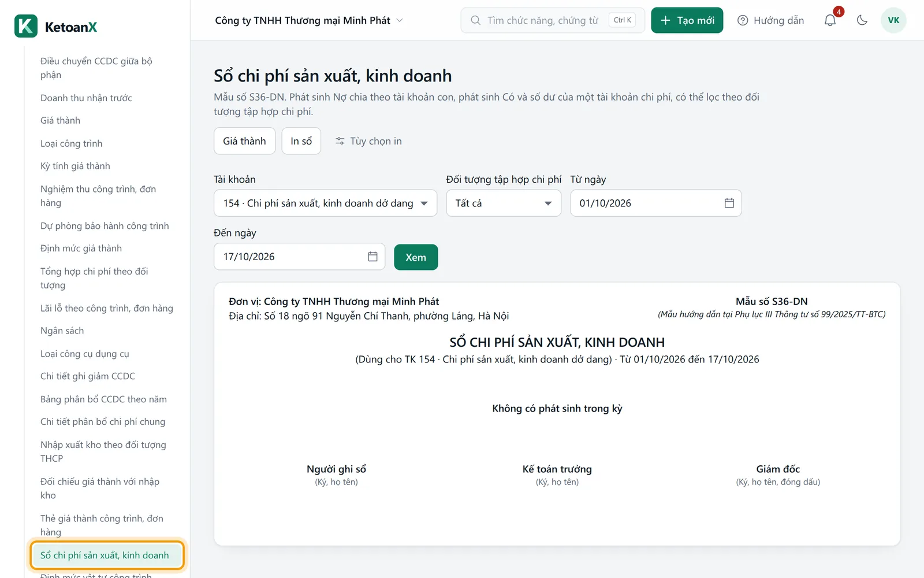Screen dimensions: 924x578
Task: Toggle dark mode moon icon
Action: pyautogui.click(x=862, y=20)
